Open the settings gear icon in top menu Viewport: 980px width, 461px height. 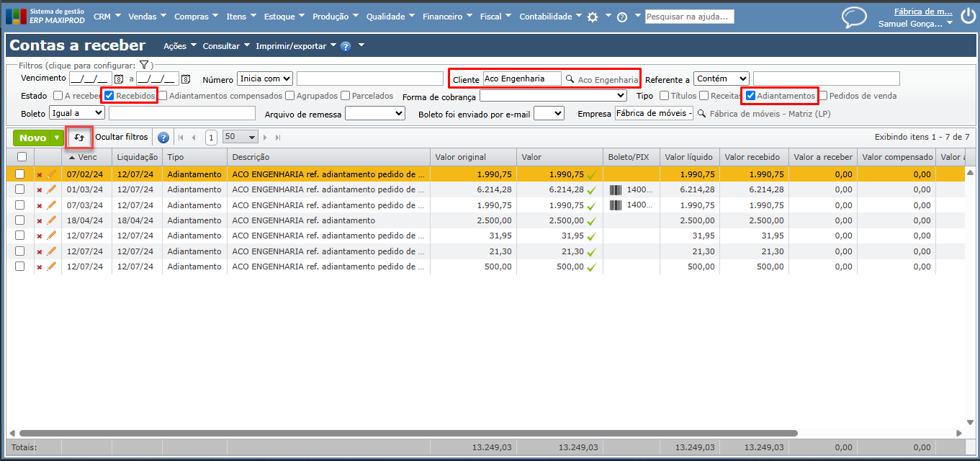point(593,17)
